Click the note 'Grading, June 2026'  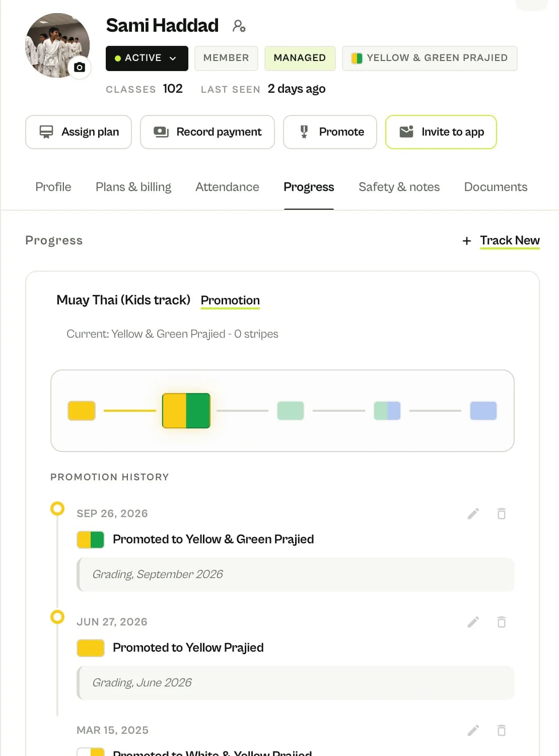tap(296, 683)
